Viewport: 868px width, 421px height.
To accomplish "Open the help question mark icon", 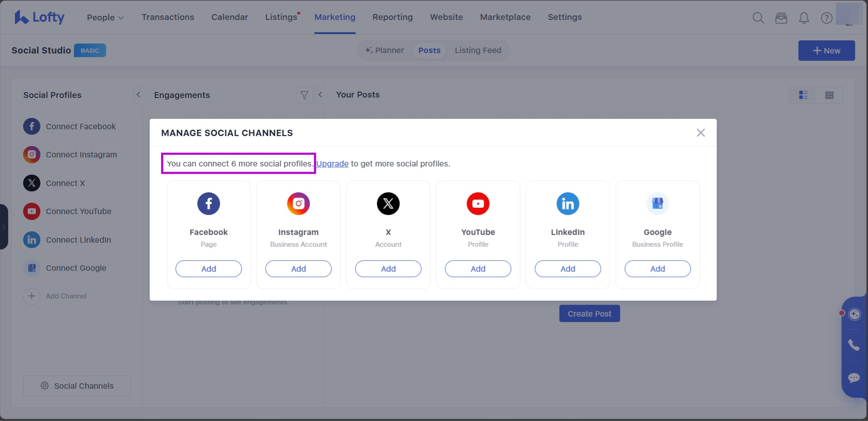I will click(x=826, y=18).
